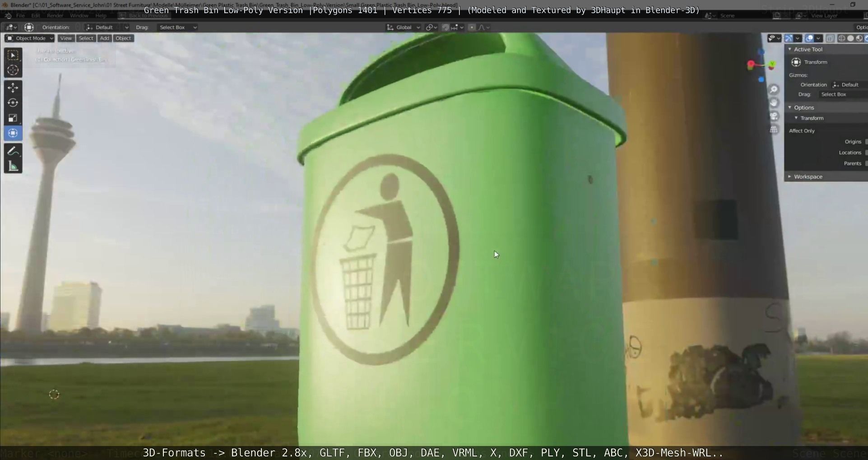Open the gizmo settings dropdown arrow
Screen dimensions: 868x460
click(x=798, y=38)
